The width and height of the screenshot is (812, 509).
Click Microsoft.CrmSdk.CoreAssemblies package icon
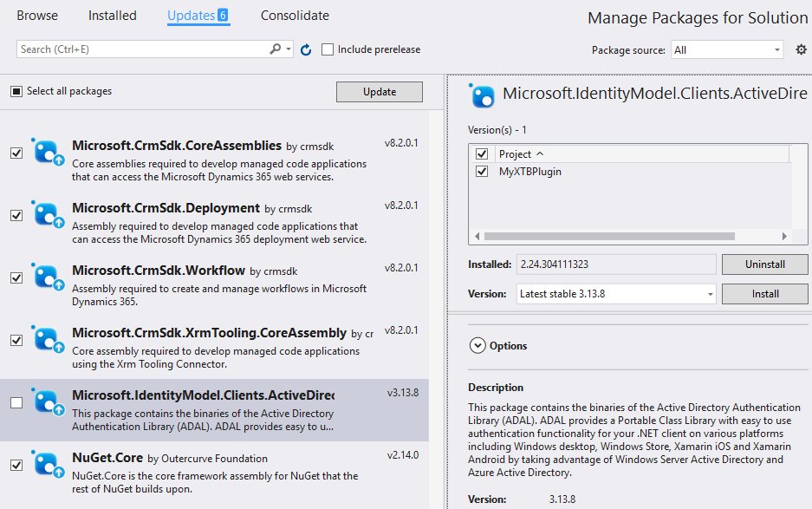coord(49,153)
